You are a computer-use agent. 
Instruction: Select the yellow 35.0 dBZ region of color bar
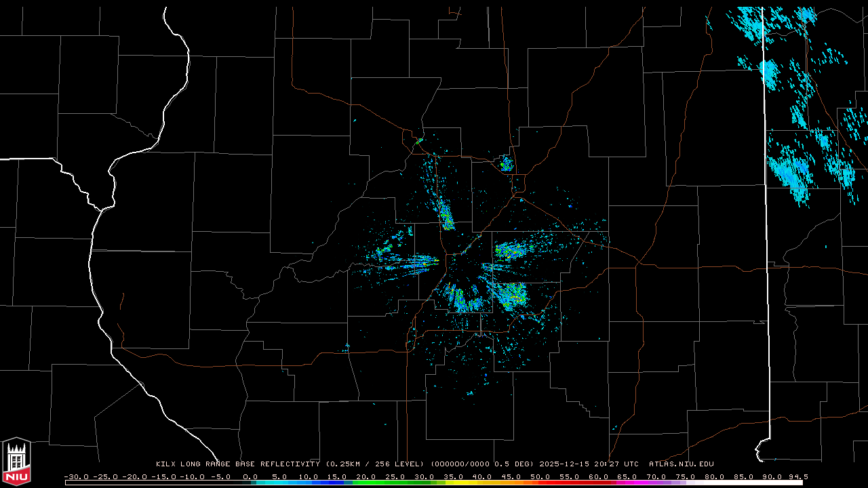pyautogui.click(x=453, y=483)
